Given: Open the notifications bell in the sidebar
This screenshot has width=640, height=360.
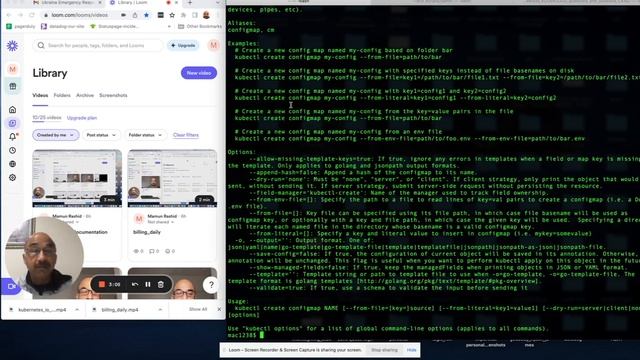Looking at the screenshot, I should tap(13, 137).
